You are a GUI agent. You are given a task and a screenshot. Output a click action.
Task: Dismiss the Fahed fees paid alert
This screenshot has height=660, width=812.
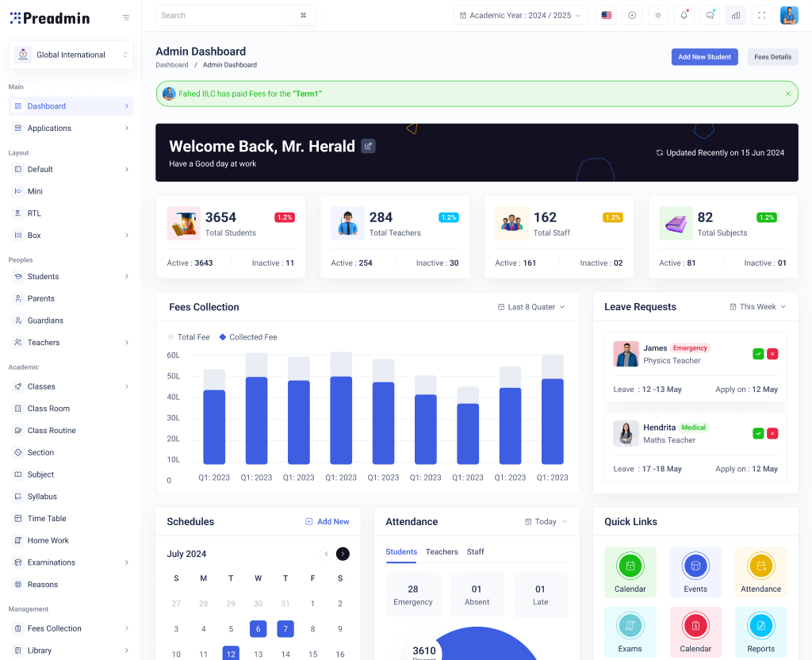tap(787, 93)
